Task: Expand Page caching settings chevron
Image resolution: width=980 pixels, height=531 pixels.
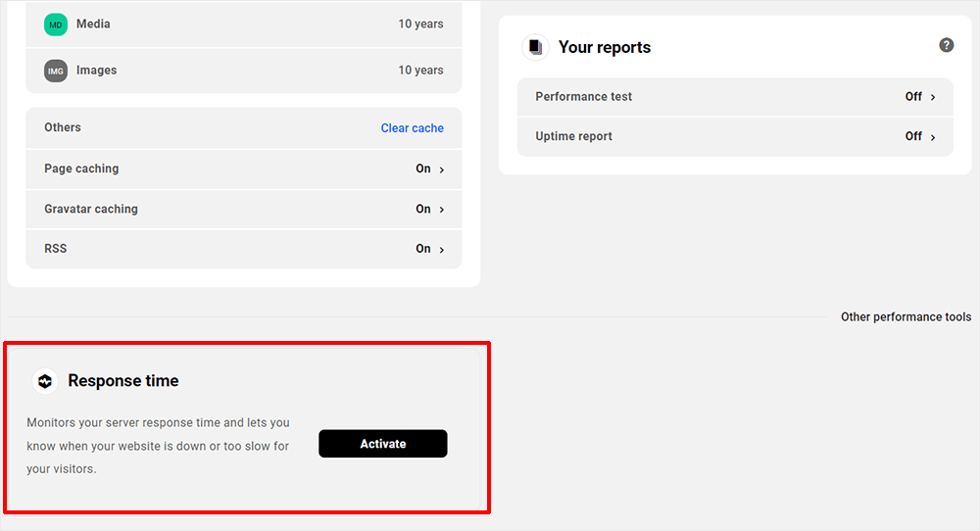Action: click(x=442, y=169)
